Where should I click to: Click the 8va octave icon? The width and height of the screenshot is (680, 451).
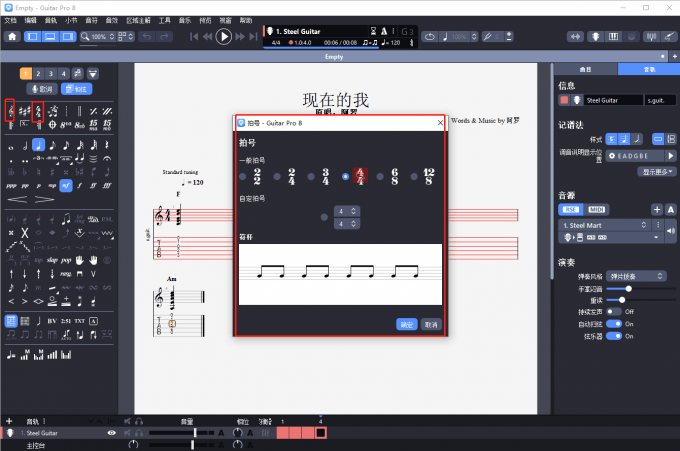pos(65,125)
